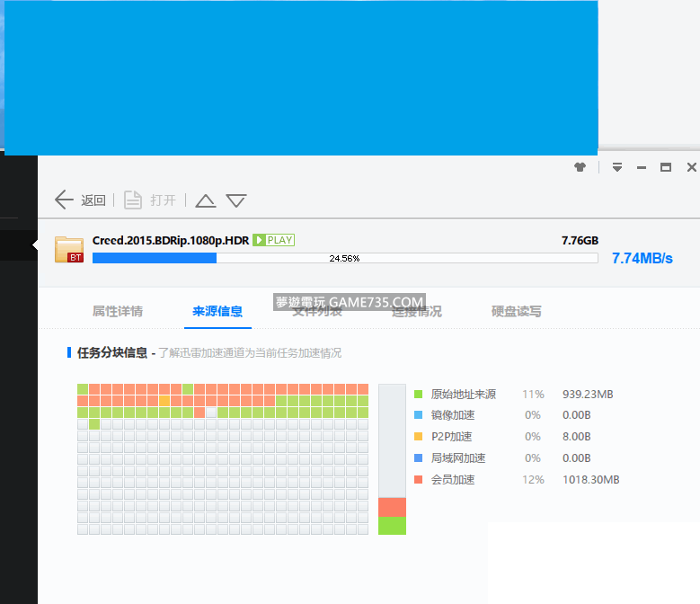This screenshot has width=700, height=604.
Task: Click the 7.74MB/s download speed
Action: pos(642,258)
